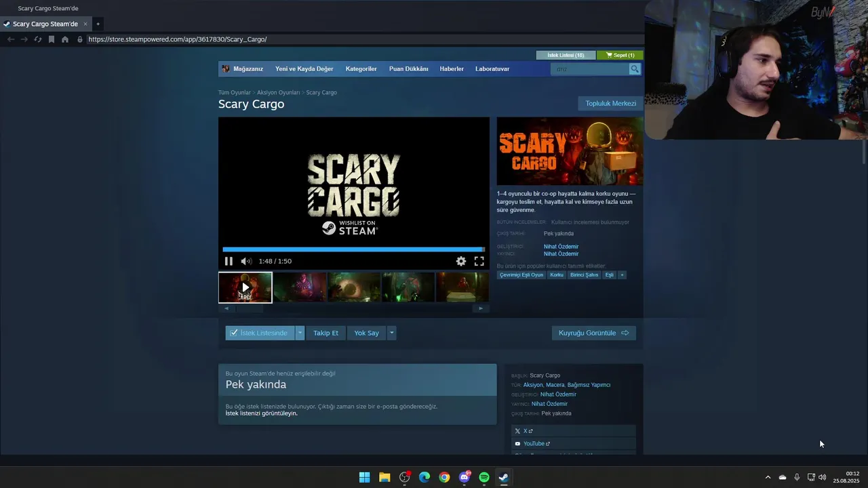Viewport: 868px width, 488px height.
Task: Open File Explorer from taskbar
Action: click(x=384, y=477)
